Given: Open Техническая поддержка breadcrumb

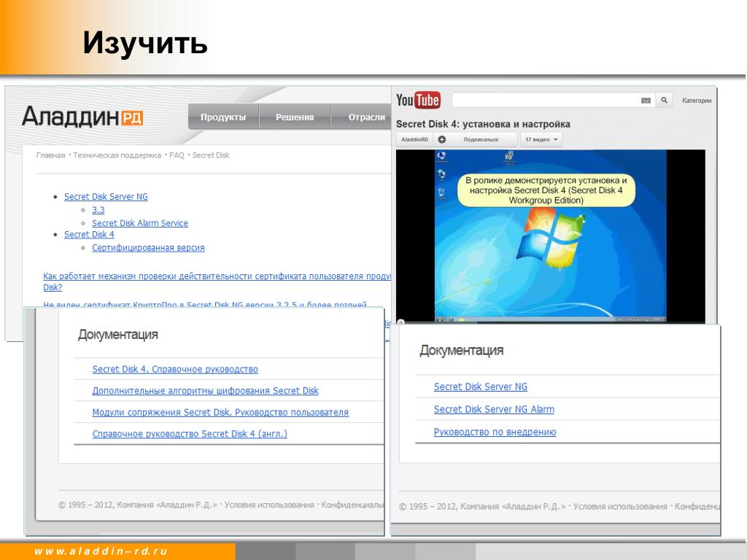Looking at the screenshot, I should [117, 155].
